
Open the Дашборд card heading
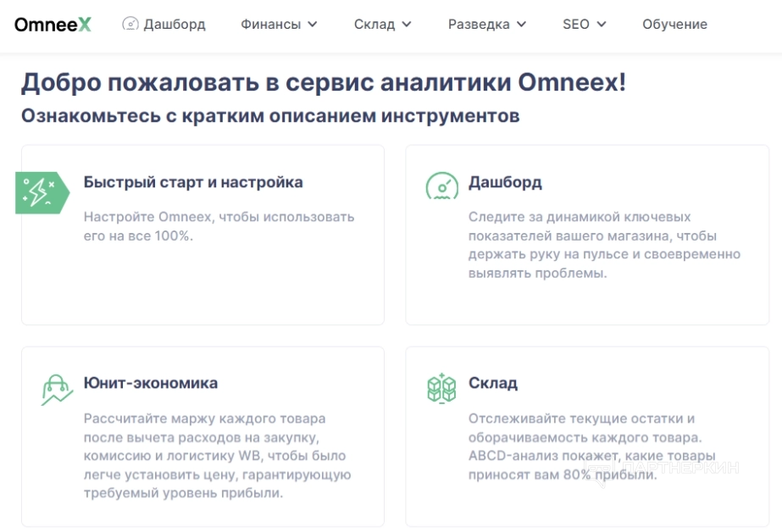(x=505, y=182)
